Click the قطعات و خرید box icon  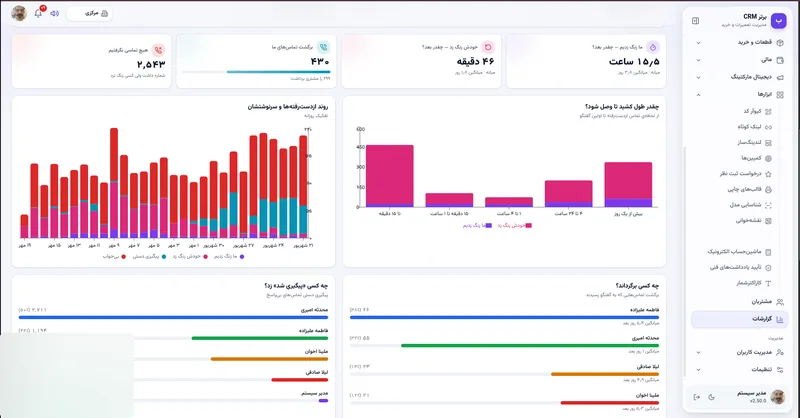coord(780,43)
